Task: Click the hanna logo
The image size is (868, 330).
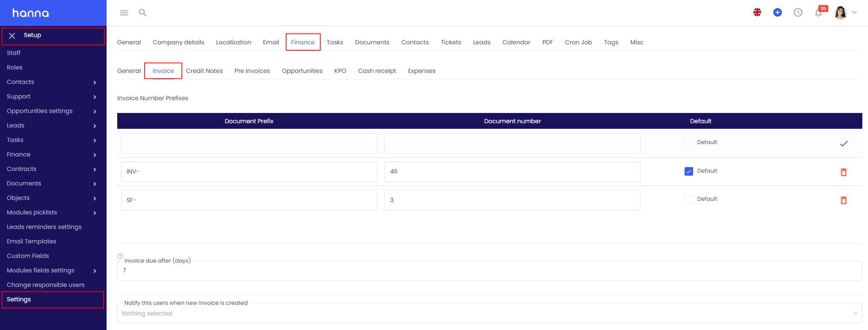Action: click(x=31, y=13)
